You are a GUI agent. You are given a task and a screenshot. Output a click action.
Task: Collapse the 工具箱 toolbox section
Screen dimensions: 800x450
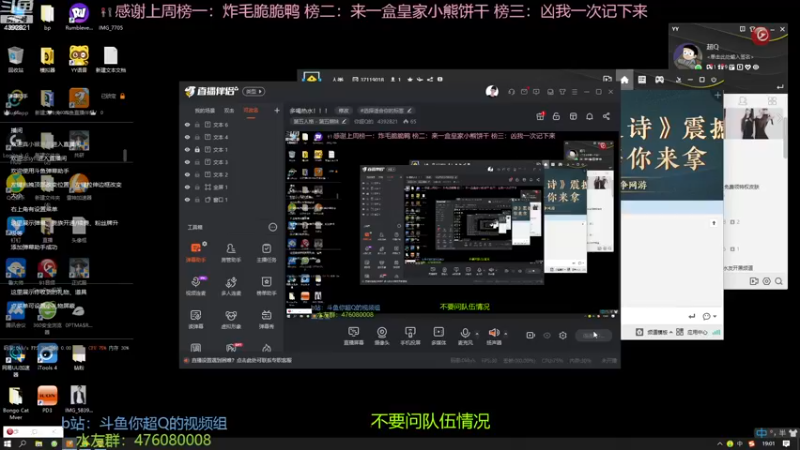(x=272, y=227)
